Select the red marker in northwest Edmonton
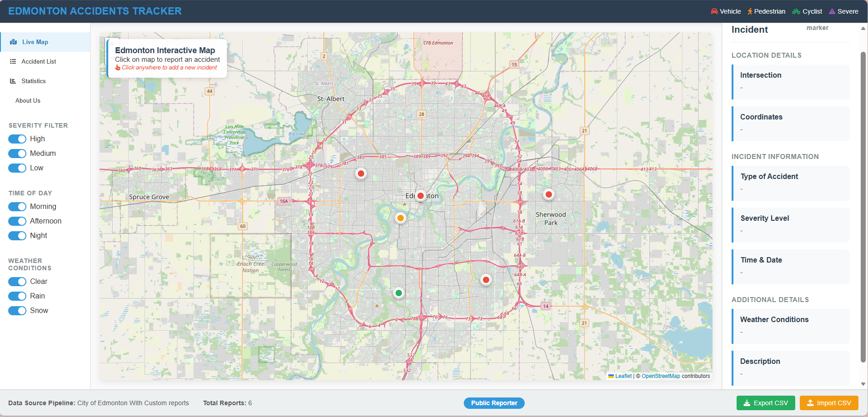This screenshot has width=868, height=417. pos(361,174)
